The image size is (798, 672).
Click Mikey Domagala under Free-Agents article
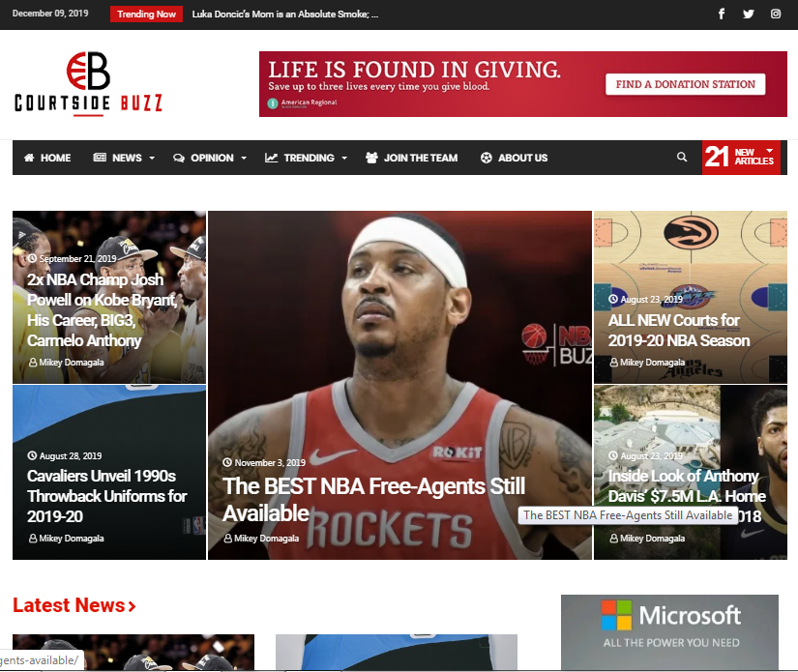(266, 539)
